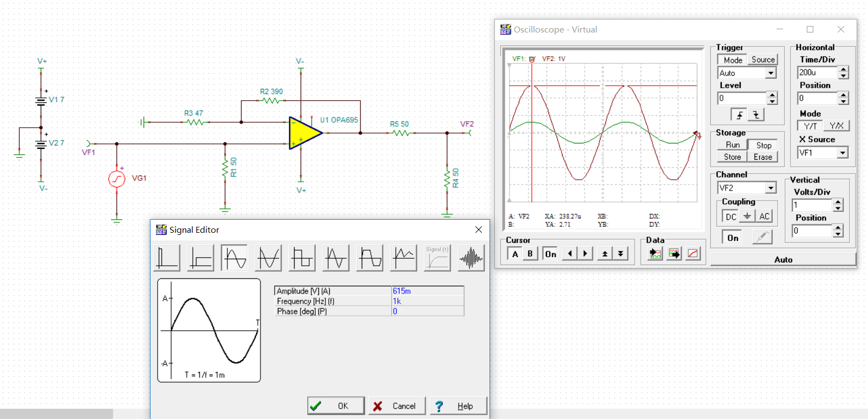The width and height of the screenshot is (868, 419).
Task: Click the second Data export-curve icon
Action: (674, 254)
